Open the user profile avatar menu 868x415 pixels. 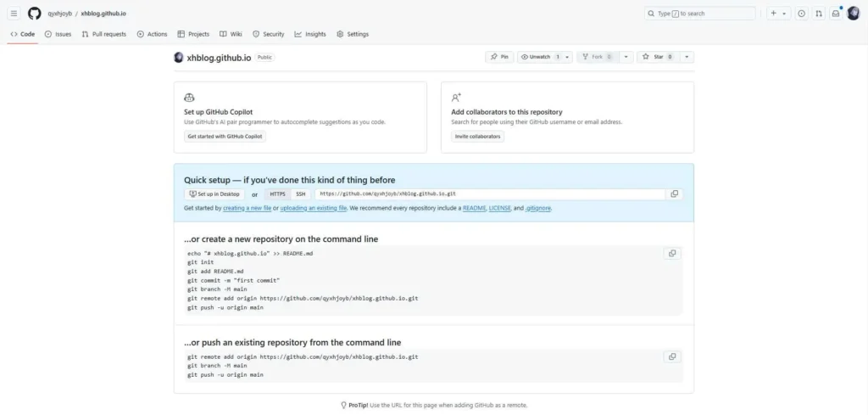pos(854,14)
